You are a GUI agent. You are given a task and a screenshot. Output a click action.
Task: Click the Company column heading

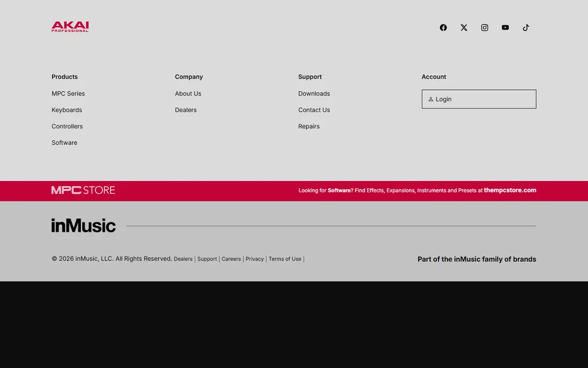(x=189, y=76)
